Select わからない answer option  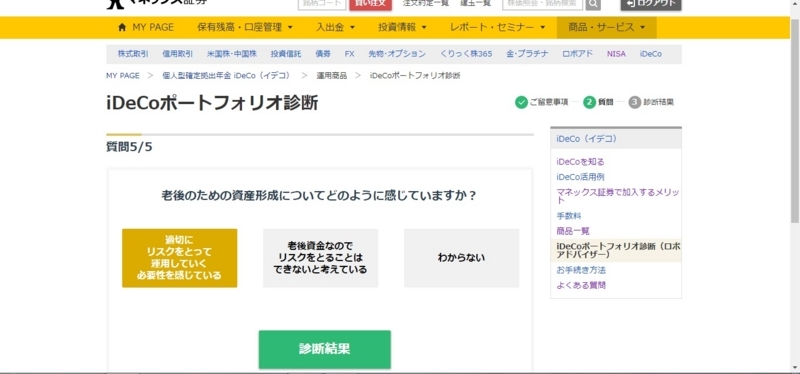click(461, 258)
